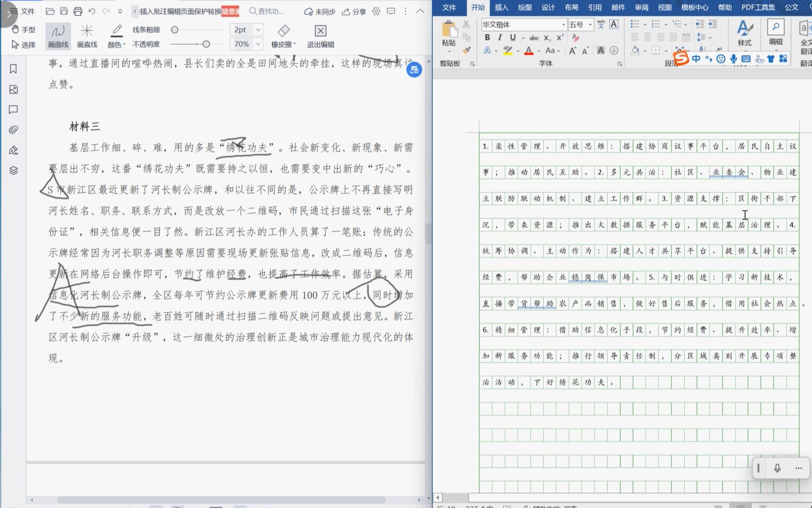This screenshot has width=812, height=508.
Task: Select the 选择 arrow tool
Action: pyautogui.click(x=23, y=44)
